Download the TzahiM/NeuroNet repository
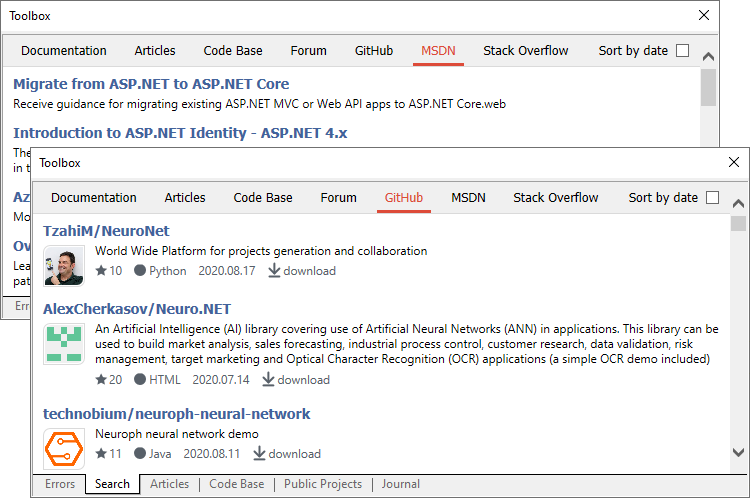The image size is (750, 498). [302, 271]
